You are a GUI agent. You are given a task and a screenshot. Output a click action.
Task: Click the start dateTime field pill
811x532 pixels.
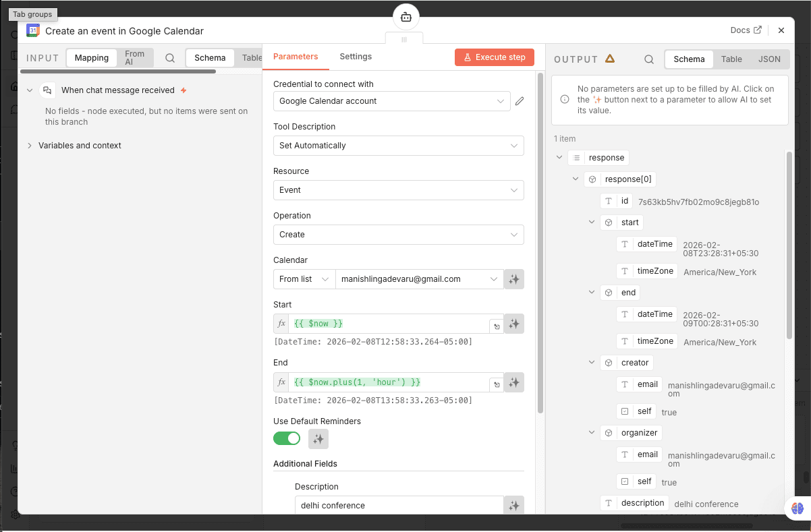click(647, 244)
